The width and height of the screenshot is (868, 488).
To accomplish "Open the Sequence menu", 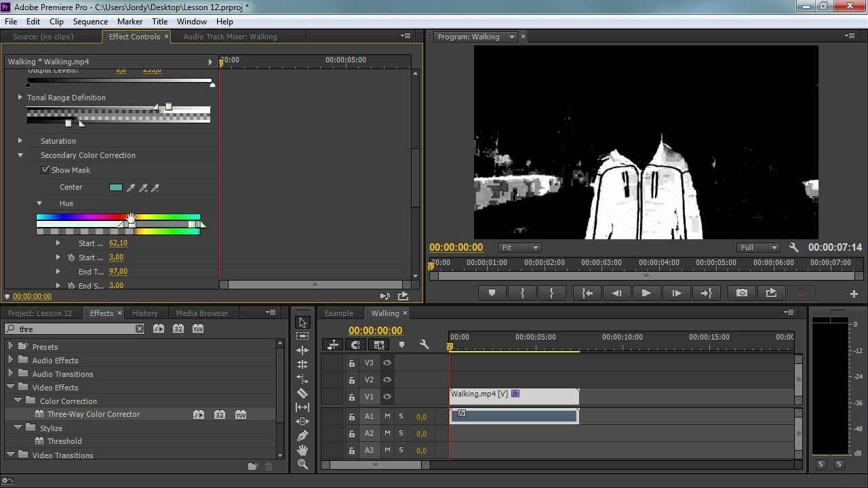I will pos(90,22).
